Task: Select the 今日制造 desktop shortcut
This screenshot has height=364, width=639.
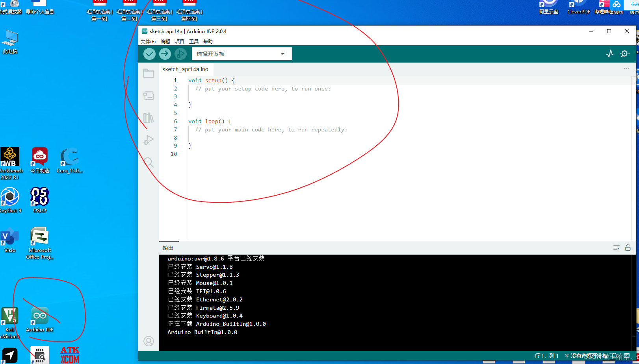Action: point(40,161)
